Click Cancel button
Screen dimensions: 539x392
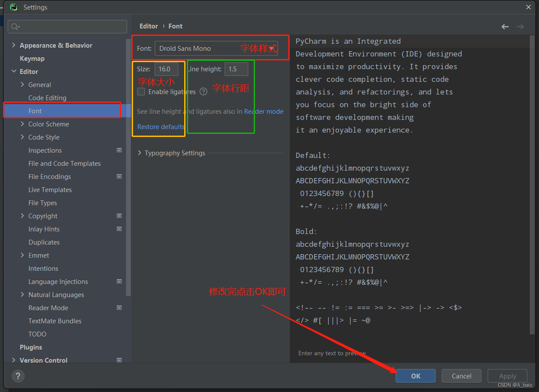click(462, 376)
